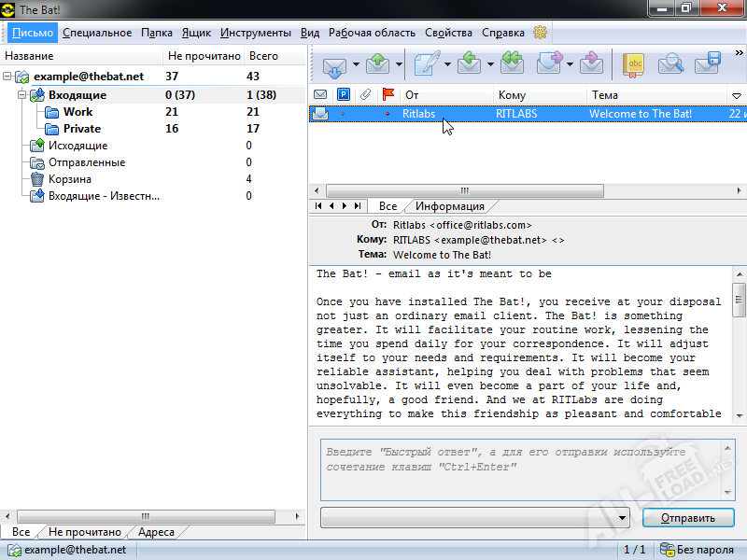Click the Reply to all double-arrow icon
Viewport: 747px width, 560px height.
(x=511, y=64)
